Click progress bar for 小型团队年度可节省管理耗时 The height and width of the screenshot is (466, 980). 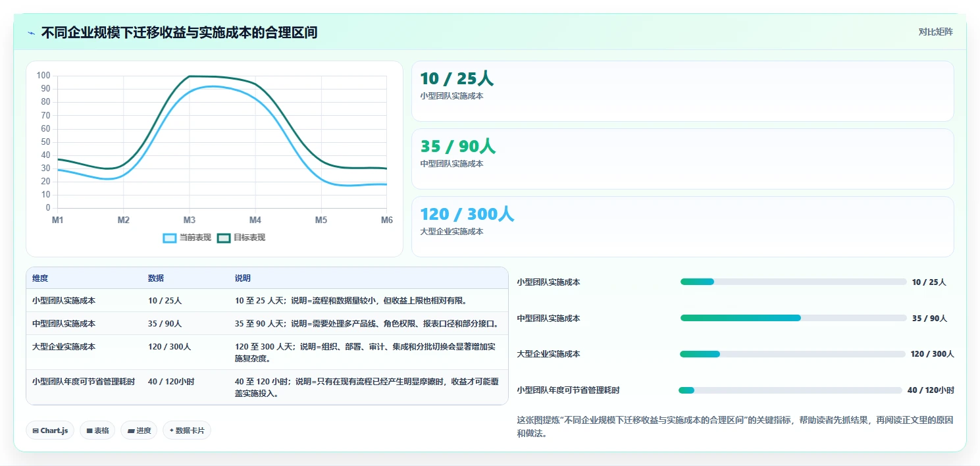click(x=790, y=390)
